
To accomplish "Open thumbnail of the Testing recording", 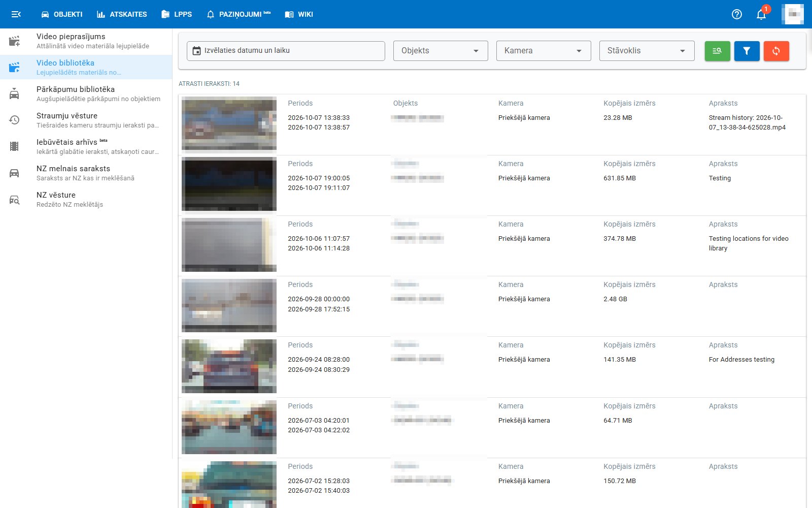I will click(229, 184).
